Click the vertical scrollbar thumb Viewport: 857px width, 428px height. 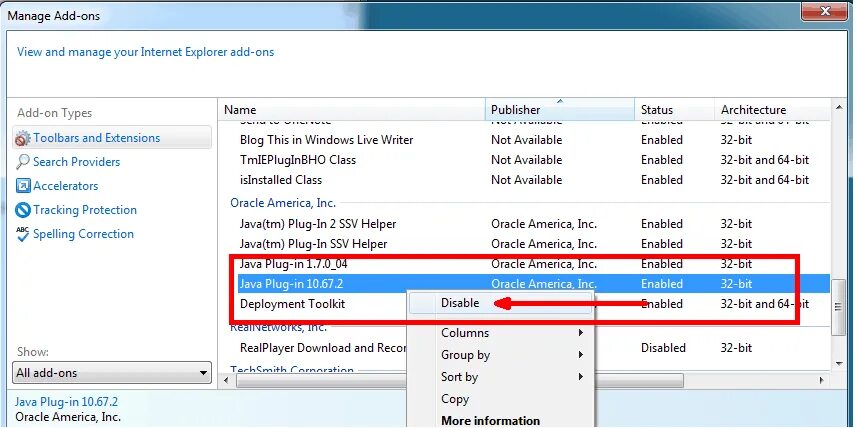tap(838, 307)
